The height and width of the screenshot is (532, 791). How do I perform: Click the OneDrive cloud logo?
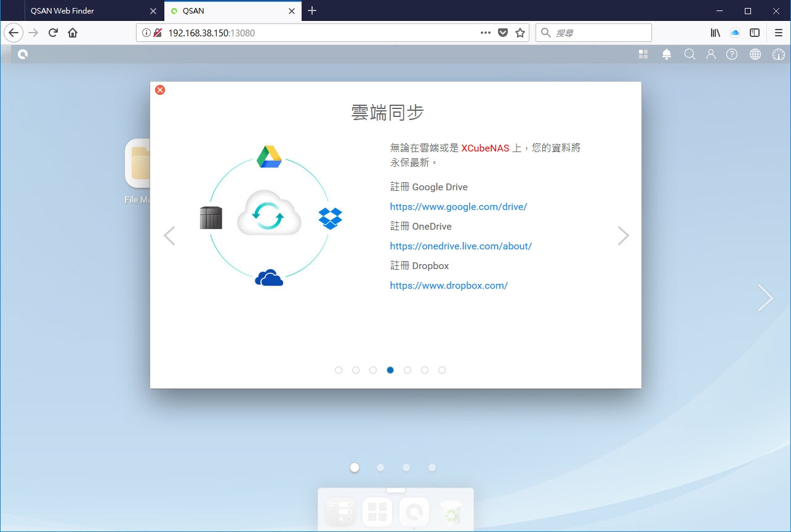[x=269, y=278]
